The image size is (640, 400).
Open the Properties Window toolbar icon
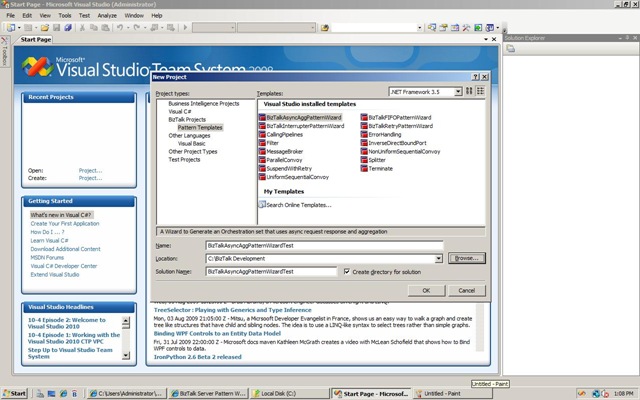(x=443, y=27)
